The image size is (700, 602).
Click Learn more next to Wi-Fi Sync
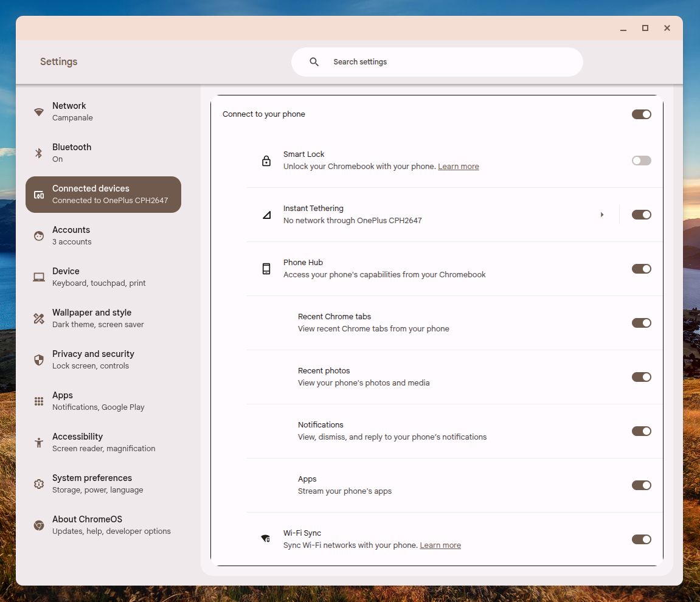440,545
